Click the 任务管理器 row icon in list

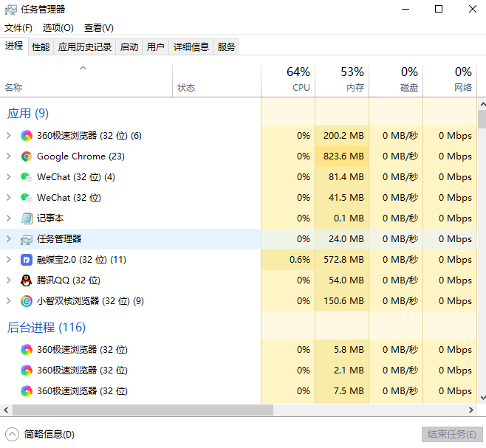(27, 239)
